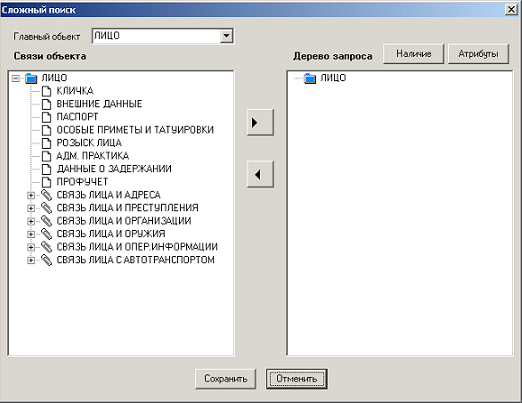Viewport: 522px width, 403px height.
Task: Click the document icon next to РОЗЫСК ЛИЦА
Action: coord(46,143)
